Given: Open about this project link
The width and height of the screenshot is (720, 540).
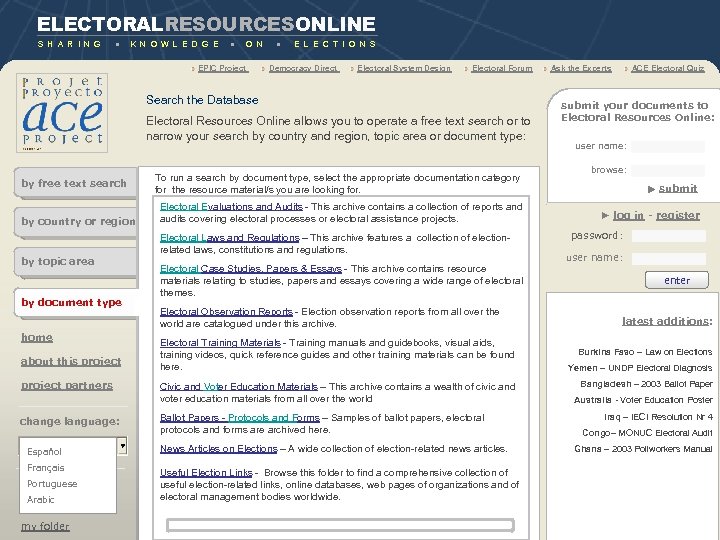Looking at the screenshot, I should (x=71, y=361).
